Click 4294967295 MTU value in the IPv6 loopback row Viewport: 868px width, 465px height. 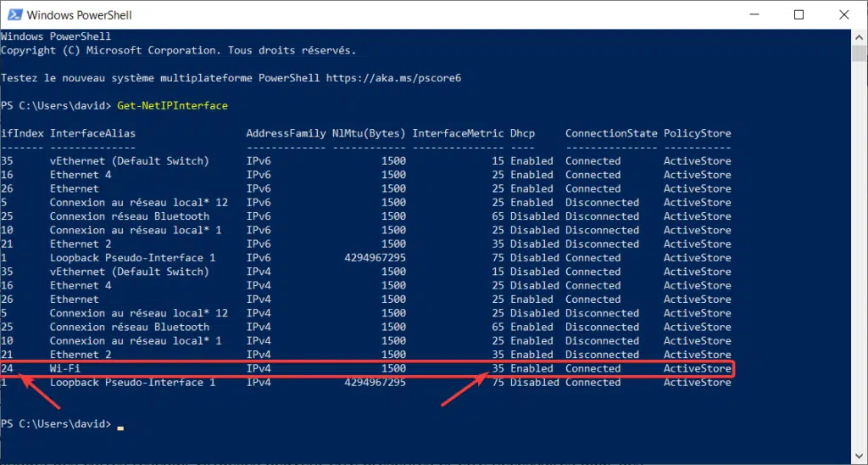pos(375,258)
